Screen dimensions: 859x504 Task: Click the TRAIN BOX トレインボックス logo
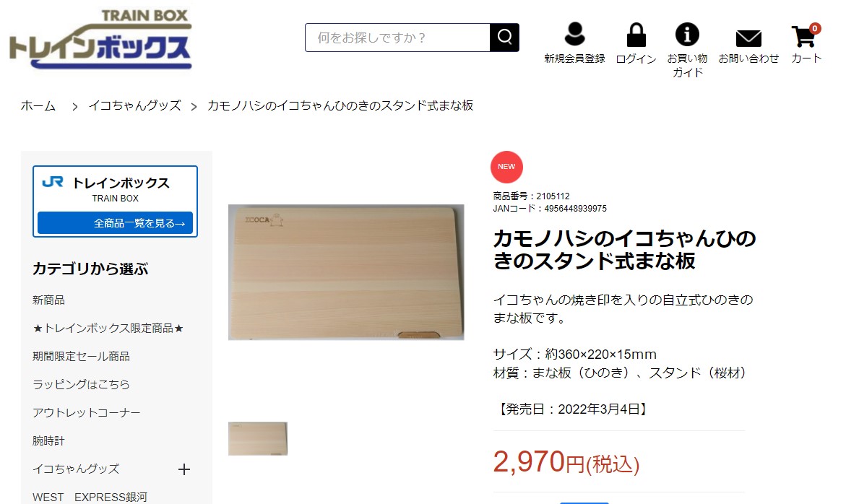100,39
